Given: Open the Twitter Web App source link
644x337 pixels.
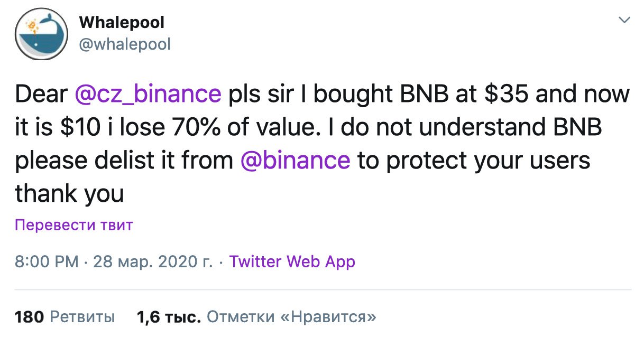Looking at the screenshot, I should tap(292, 261).
